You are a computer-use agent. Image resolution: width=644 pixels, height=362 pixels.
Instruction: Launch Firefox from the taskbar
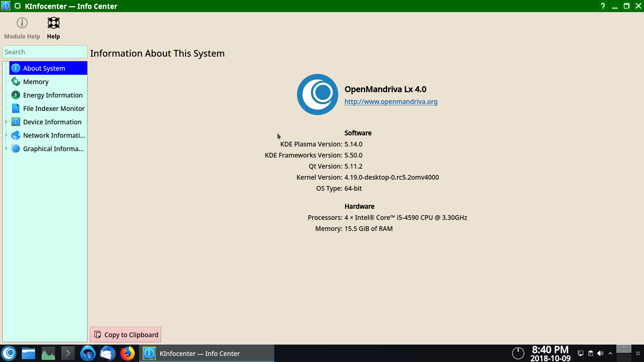click(x=127, y=353)
